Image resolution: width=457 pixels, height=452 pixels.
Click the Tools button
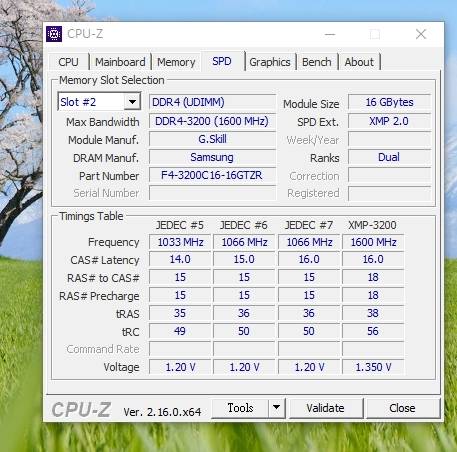[x=240, y=408]
